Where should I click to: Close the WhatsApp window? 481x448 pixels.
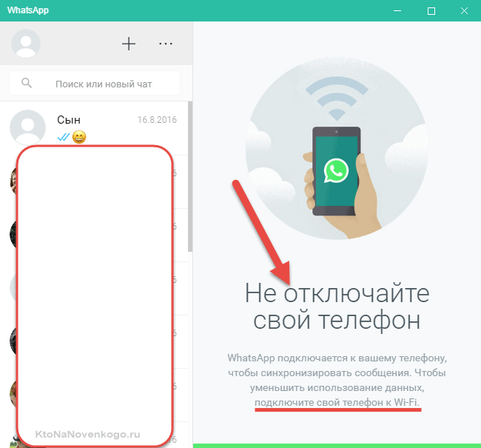pos(464,11)
